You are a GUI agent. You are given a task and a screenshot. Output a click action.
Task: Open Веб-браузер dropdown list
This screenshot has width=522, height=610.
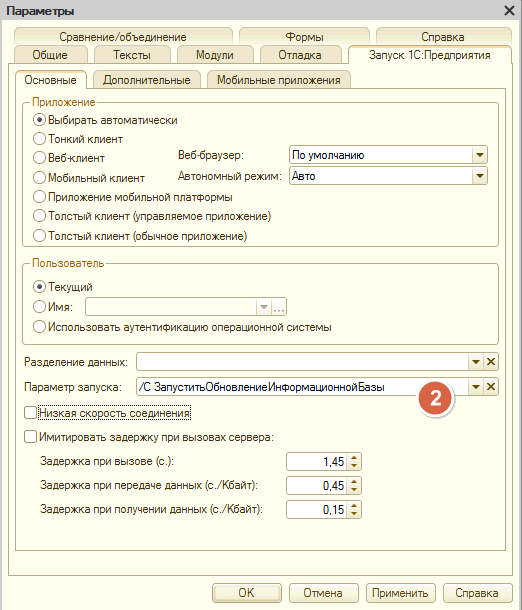(x=480, y=155)
